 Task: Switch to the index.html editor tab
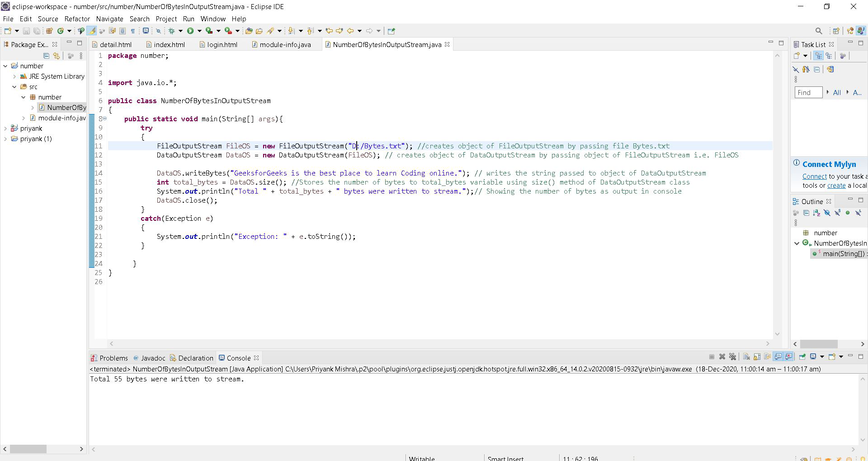(165, 44)
